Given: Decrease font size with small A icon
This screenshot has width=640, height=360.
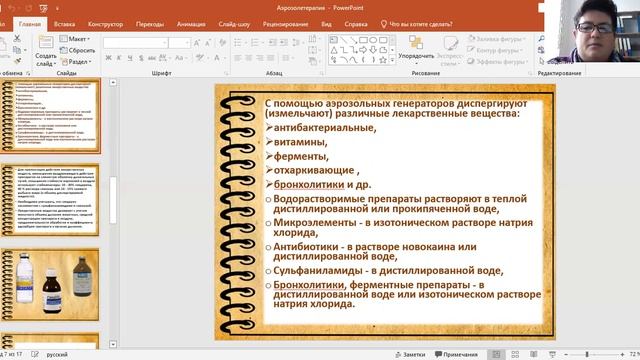Looking at the screenshot, I should pos(208,43).
